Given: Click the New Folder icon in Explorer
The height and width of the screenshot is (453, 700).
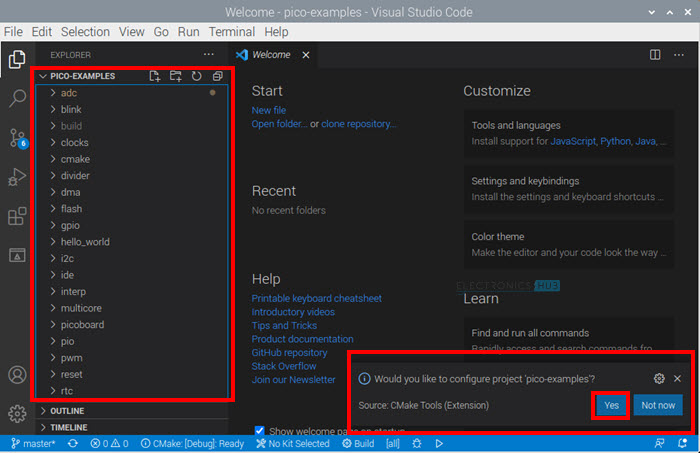Looking at the screenshot, I should 175,76.
